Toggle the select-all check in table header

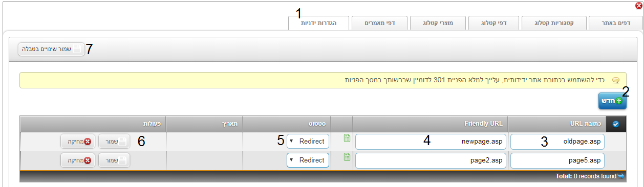pyautogui.click(x=615, y=124)
